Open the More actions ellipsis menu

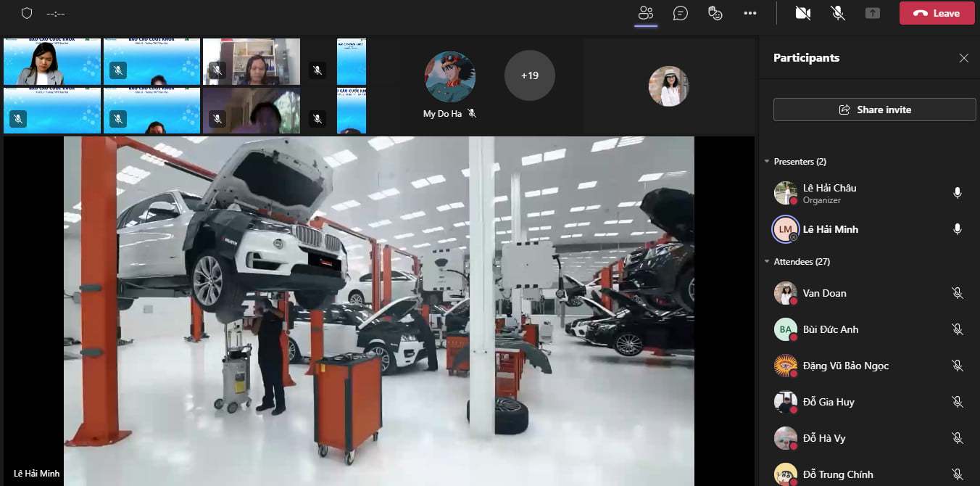(x=750, y=13)
